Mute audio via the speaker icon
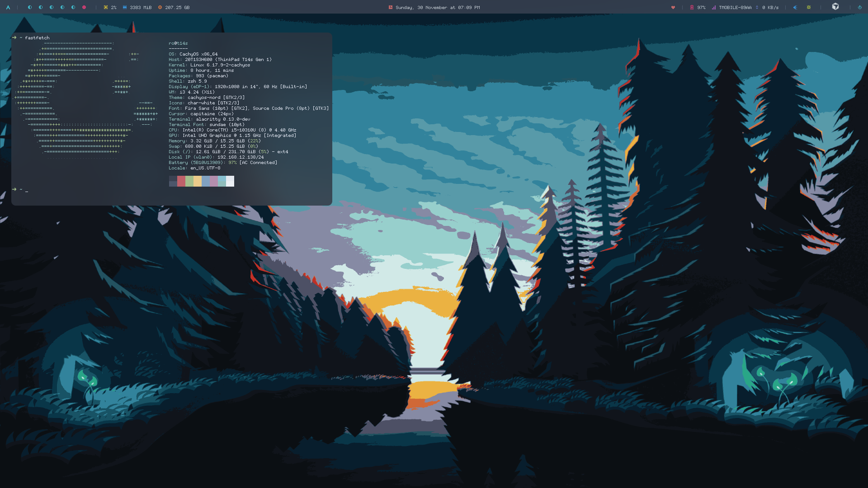The image size is (868, 488). tap(795, 7)
